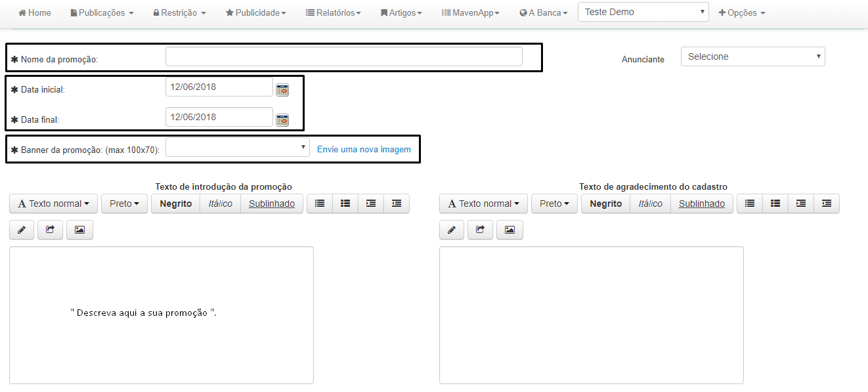This screenshot has width=868, height=392.
Task: Click the insert image icon in introdução editor
Action: (x=79, y=230)
